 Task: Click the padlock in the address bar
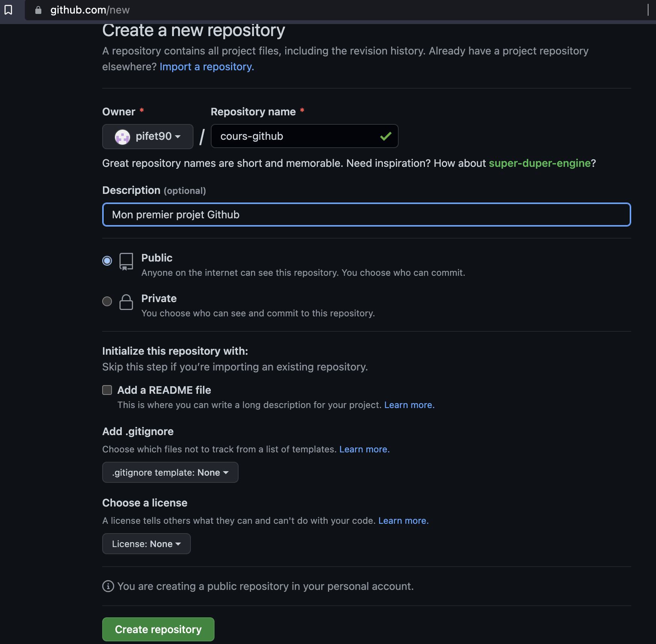click(x=38, y=10)
